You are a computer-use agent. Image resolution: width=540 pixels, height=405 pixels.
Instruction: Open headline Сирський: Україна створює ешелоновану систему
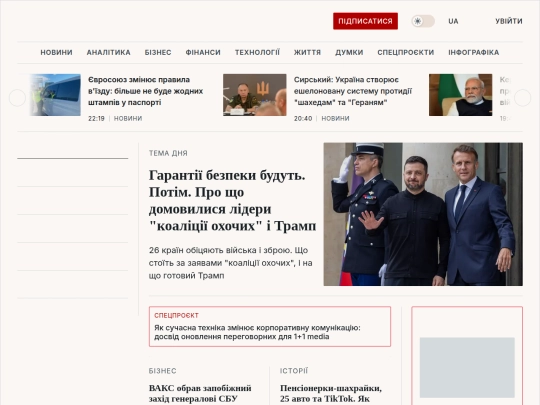(353, 91)
